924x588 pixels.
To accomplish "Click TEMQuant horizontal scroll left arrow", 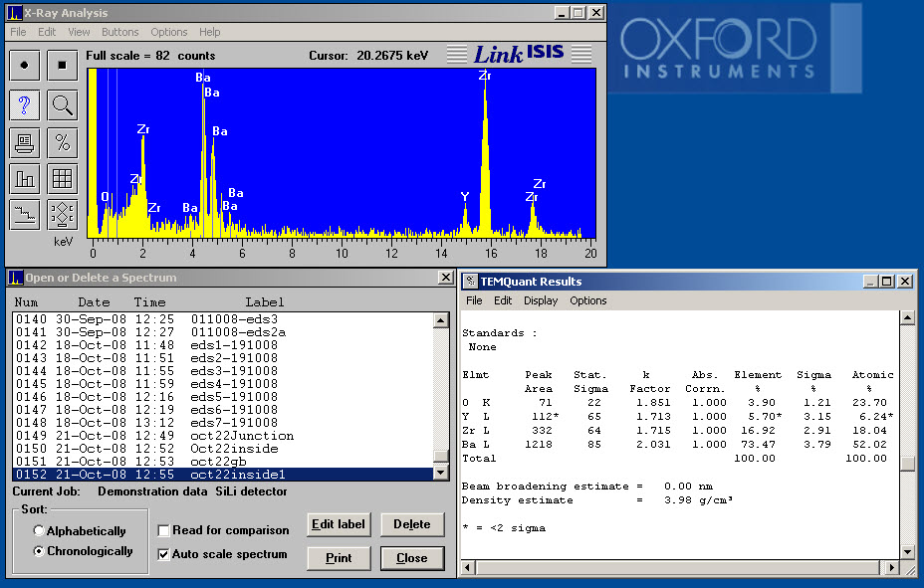I will tap(469, 568).
